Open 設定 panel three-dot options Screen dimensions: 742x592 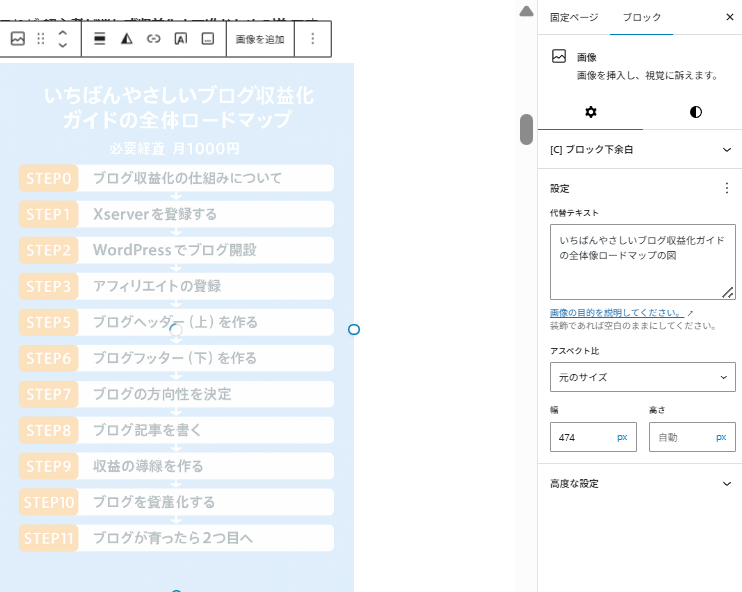pyautogui.click(x=727, y=188)
